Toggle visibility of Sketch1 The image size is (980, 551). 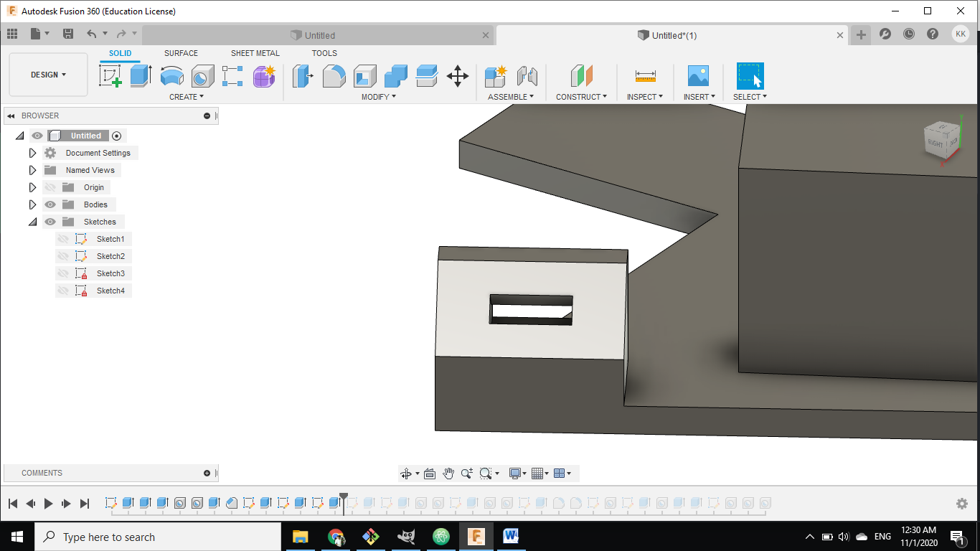tap(63, 239)
